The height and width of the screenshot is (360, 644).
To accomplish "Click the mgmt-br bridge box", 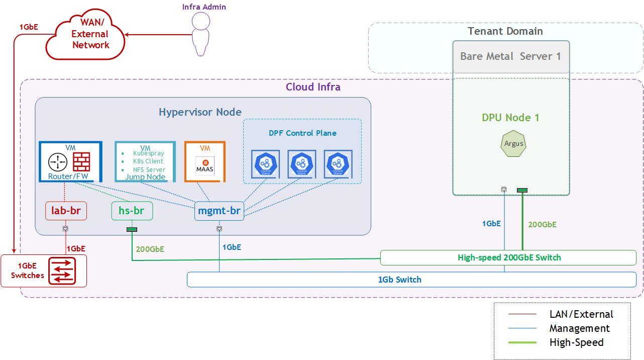I will (219, 211).
